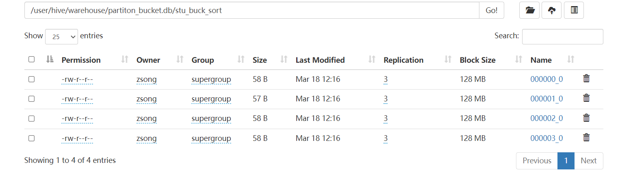Delete file 000002_0 with trash icon
Image resolution: width=644 pixels, height=180 pixels.
click(586, 118)
